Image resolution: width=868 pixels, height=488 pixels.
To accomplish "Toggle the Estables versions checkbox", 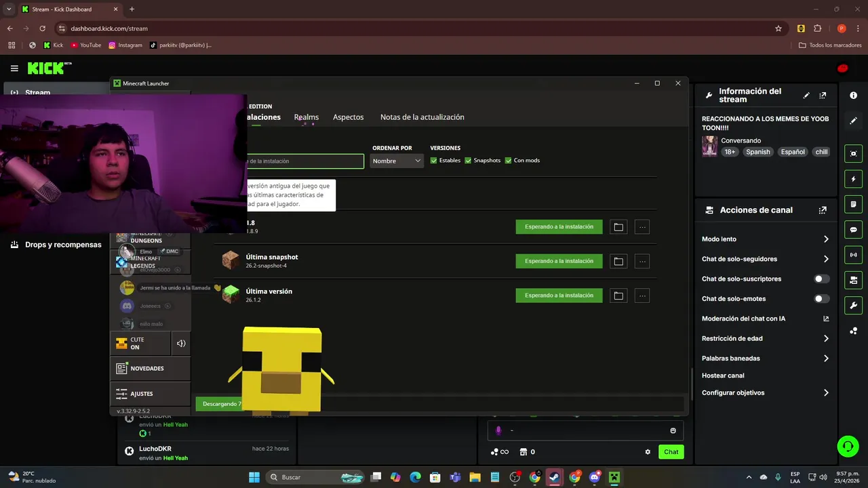I will pyautogui.click(x=434, y=161).
